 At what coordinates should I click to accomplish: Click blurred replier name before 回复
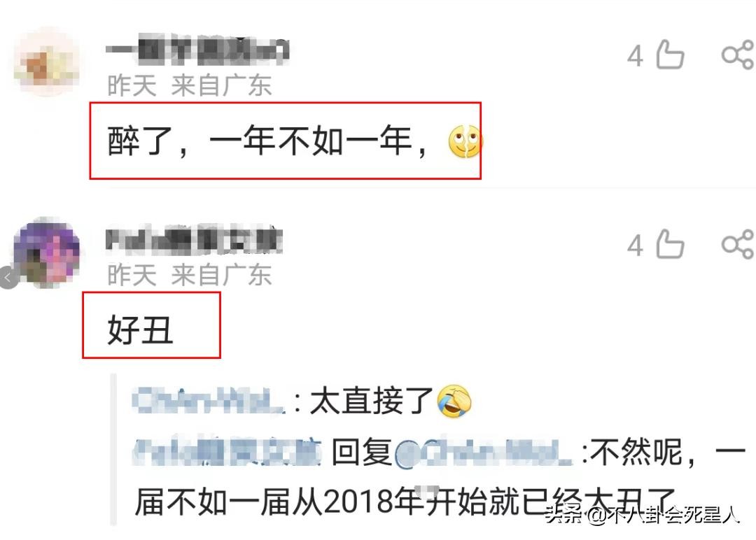[227, 453]
